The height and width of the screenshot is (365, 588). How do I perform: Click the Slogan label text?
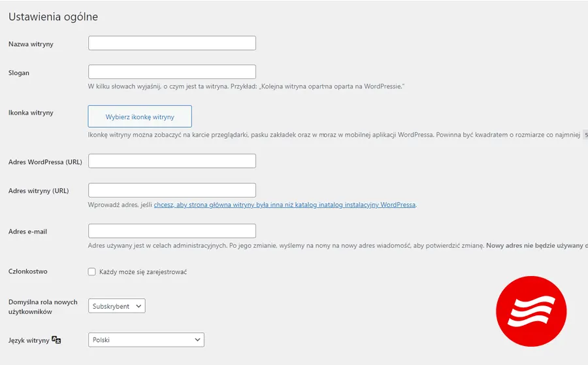(x=19, y=73)
